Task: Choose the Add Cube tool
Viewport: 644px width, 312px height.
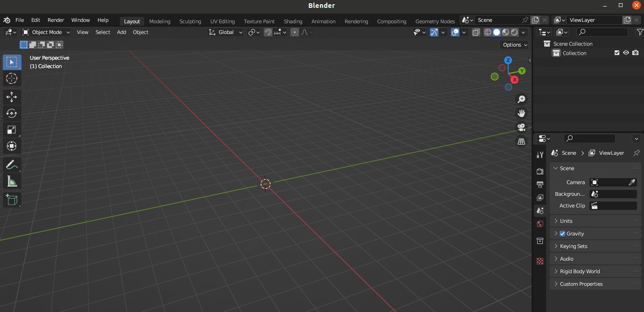Action: point(12,200)
